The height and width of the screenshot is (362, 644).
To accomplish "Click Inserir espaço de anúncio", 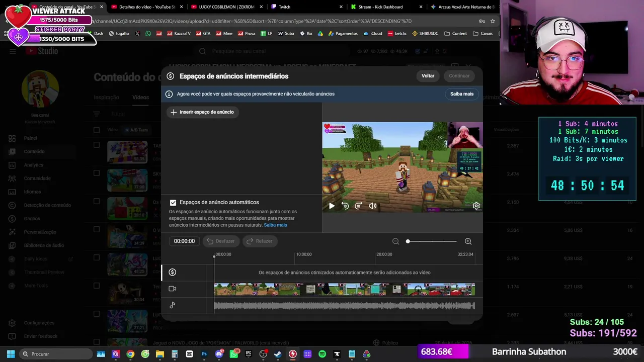I will (x=202, y=112).
